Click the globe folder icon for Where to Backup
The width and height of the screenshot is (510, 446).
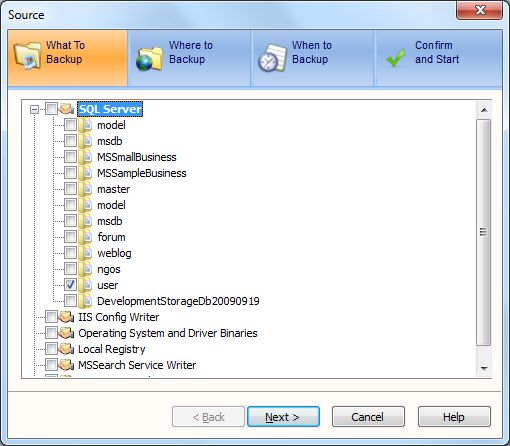pos(149,59)
